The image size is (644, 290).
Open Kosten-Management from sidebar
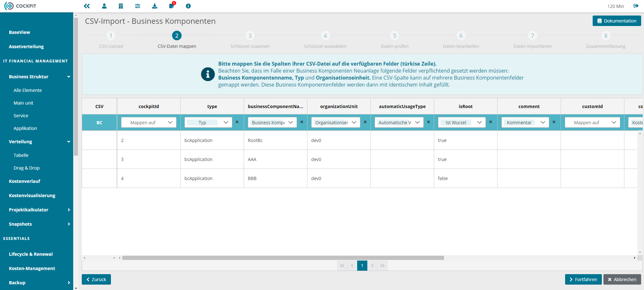(x=32, y=268)
